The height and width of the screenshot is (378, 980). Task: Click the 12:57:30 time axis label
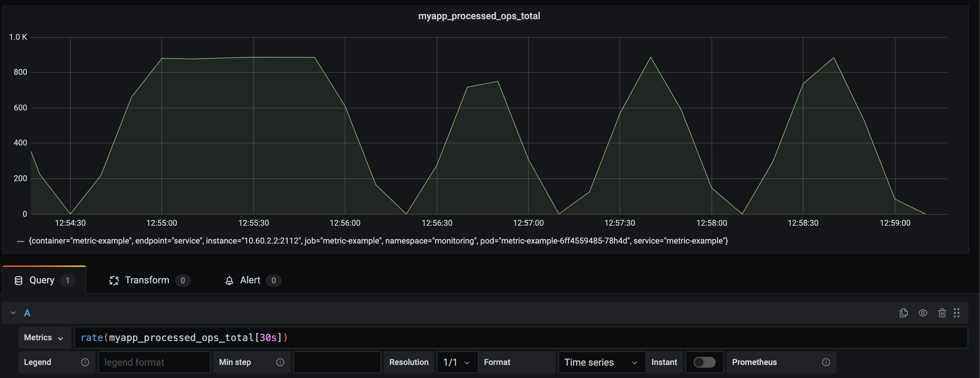click(x=619, y=223)
